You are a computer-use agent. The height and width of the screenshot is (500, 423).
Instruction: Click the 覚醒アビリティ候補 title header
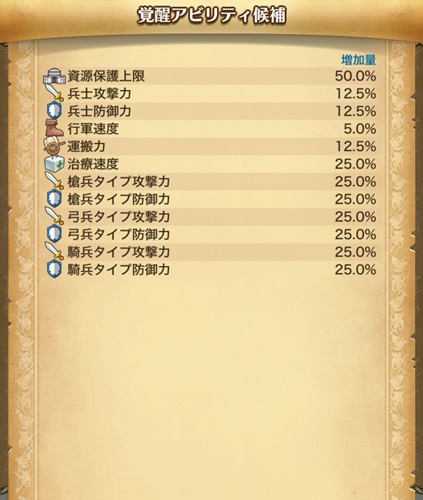[x=212, y=16]
